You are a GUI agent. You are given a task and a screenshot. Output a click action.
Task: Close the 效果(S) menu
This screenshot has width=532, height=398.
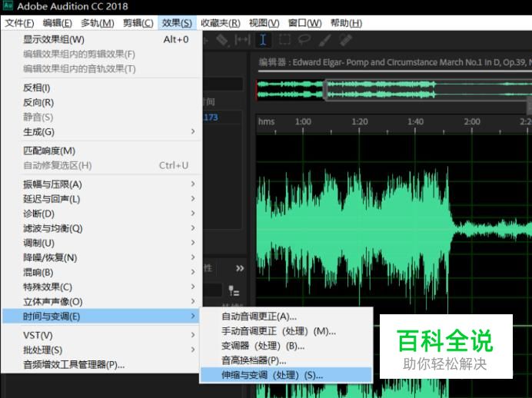pyautogui.click(x=177, y=23)
